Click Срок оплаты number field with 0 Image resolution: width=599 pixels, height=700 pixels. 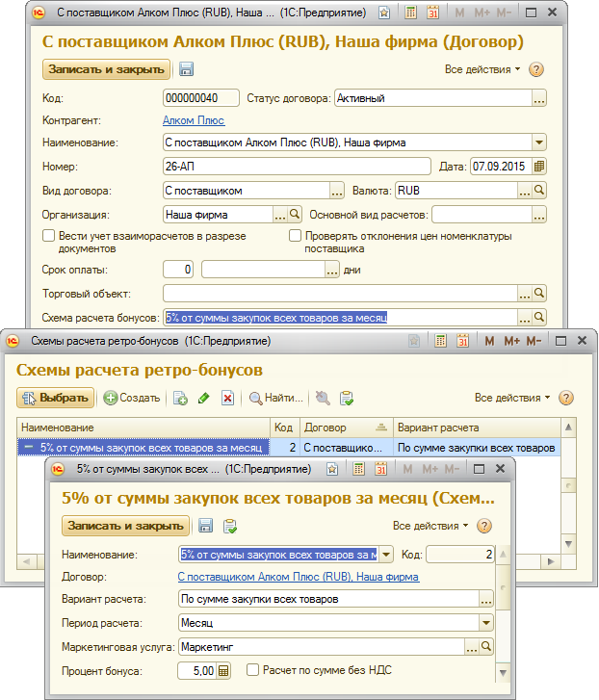pyautogui.click(x=178, y=270)
